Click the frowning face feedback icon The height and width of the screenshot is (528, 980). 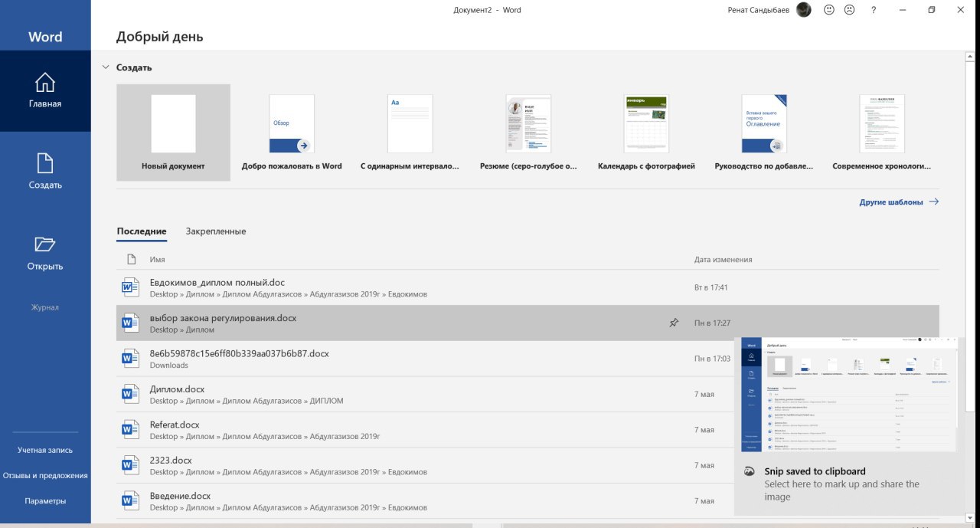pyautogui.click(x=849, y=10)
